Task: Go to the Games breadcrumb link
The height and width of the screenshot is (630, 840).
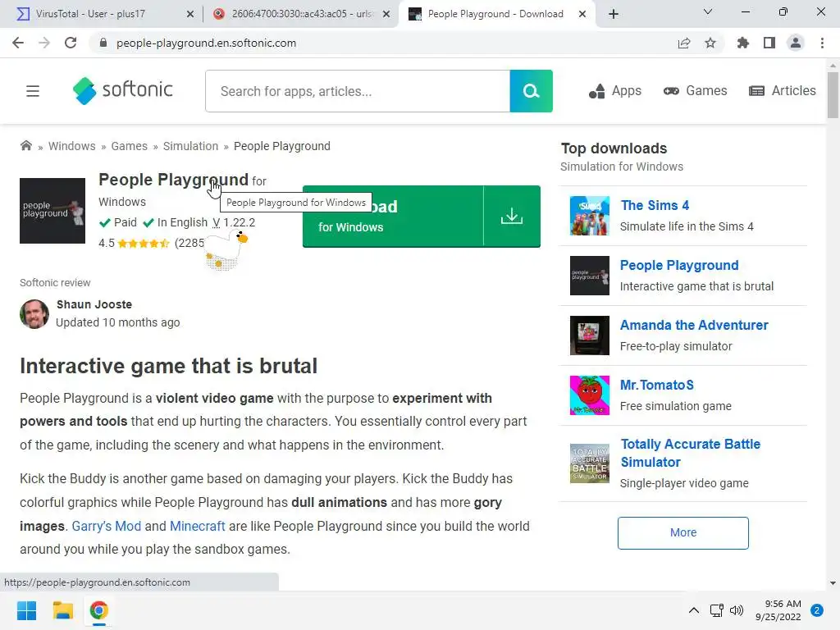Action: click(x=129, y=146)
